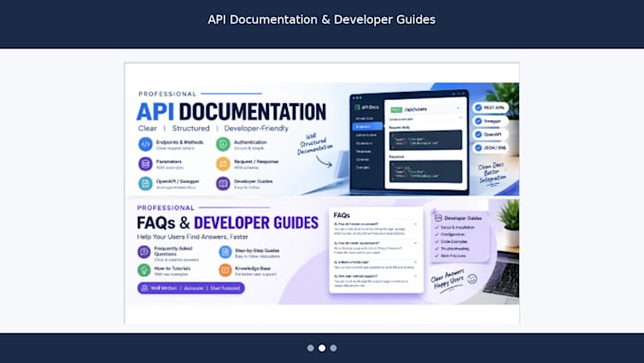Click the teal OpenAPI / Swagger document icon
The height and width of the screenshot is (363, 644).
146,183
